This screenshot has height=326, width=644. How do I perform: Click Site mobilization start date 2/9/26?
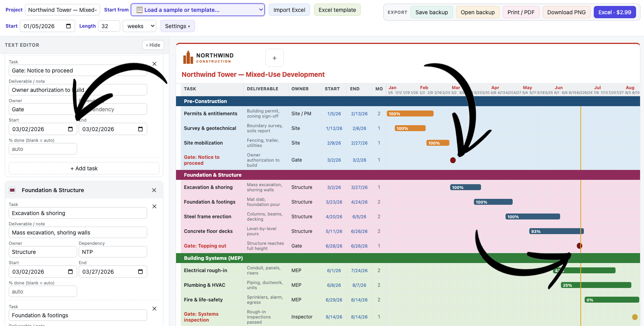(334, 143)
